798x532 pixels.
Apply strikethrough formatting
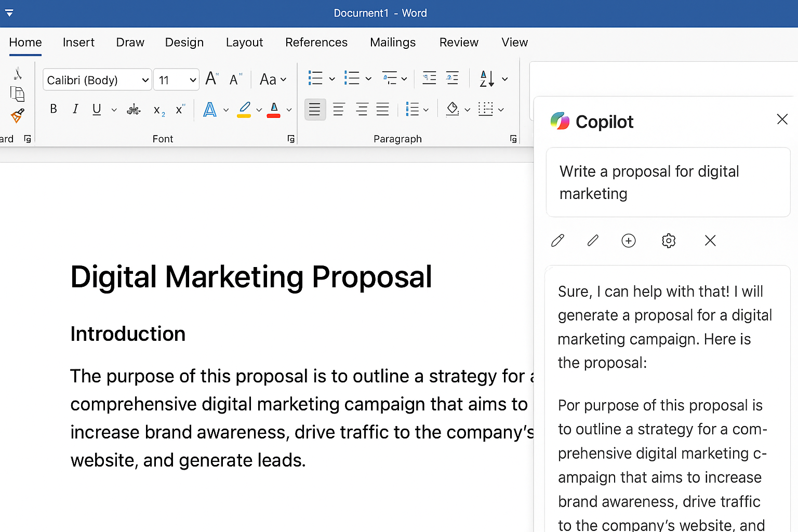click(x=134, y=110)
